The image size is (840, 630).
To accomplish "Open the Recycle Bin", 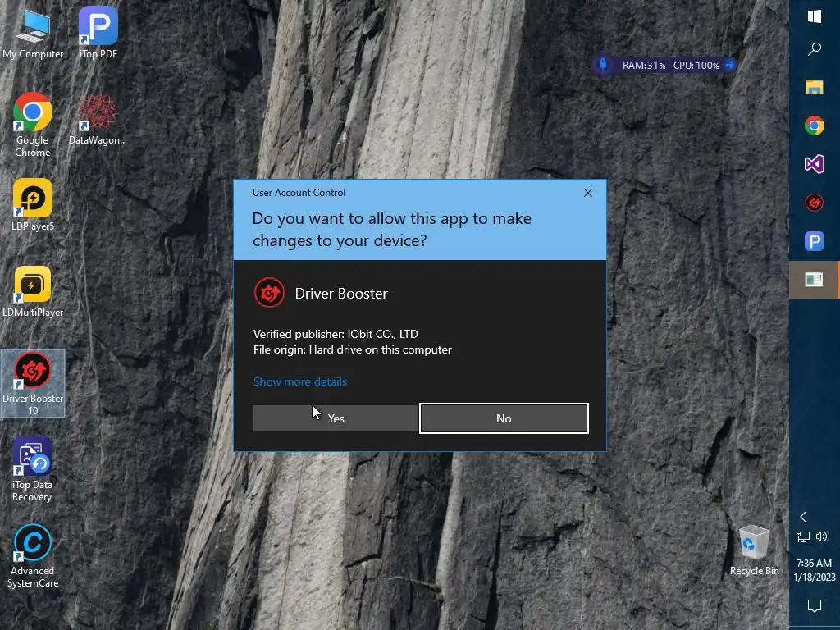I will (755, 550).
